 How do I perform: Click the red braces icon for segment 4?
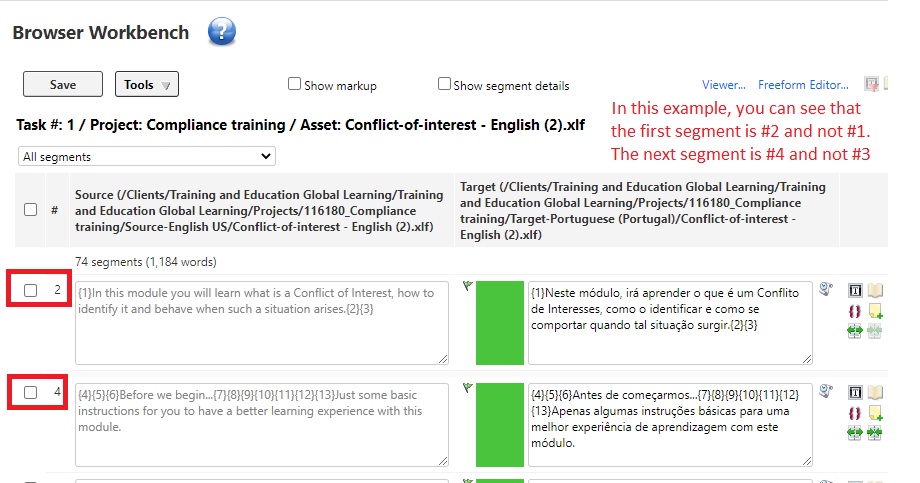[855, 413]
